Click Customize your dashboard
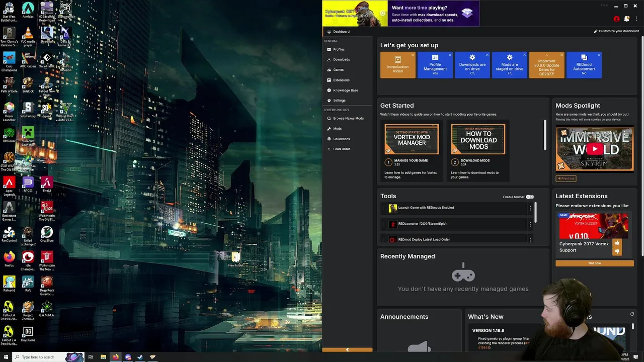 [616, 31]
